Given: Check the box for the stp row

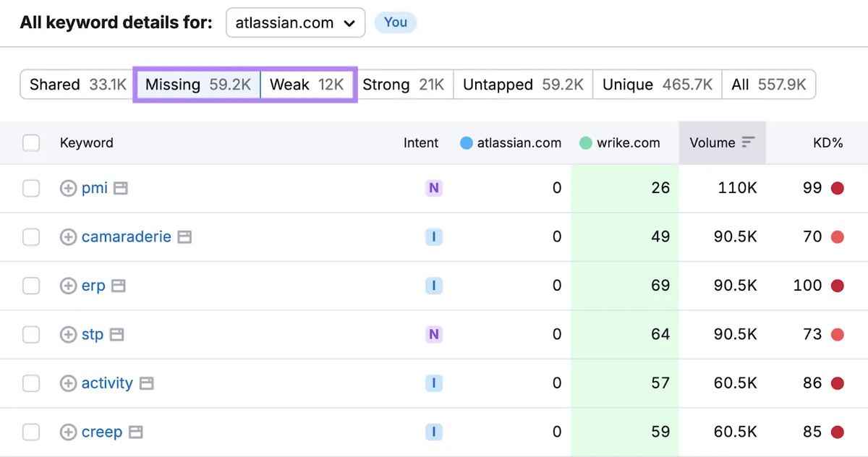Looking at the screenshot, I should [31, 335].
